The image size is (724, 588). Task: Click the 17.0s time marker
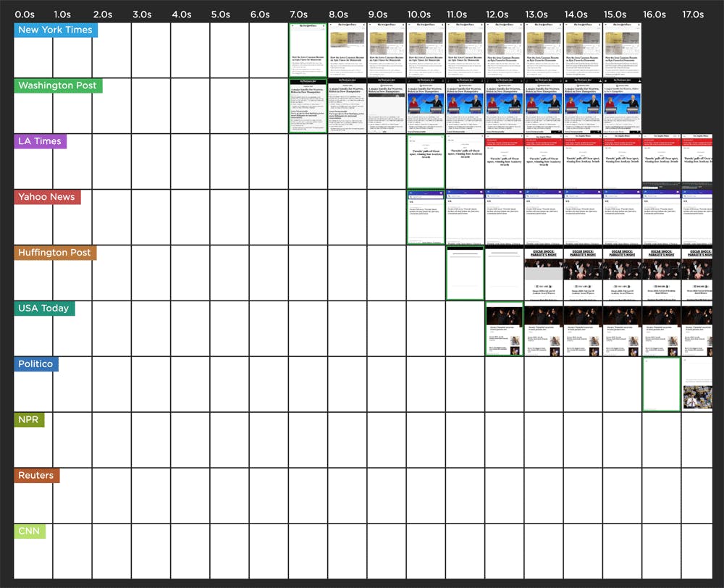pos(694,14)
